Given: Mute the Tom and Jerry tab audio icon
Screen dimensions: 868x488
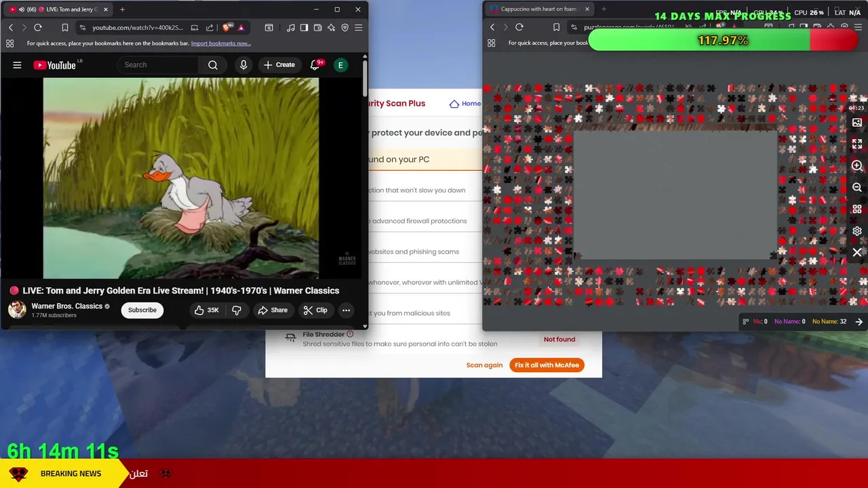Looking at the screenshot, I should click(x=22, y=9).
